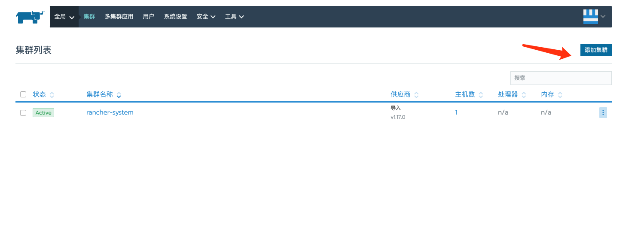The height and width of the screenshot is (239, 644).
Task: Click the Rancher cow logo
Action: [x=30, y=17]
